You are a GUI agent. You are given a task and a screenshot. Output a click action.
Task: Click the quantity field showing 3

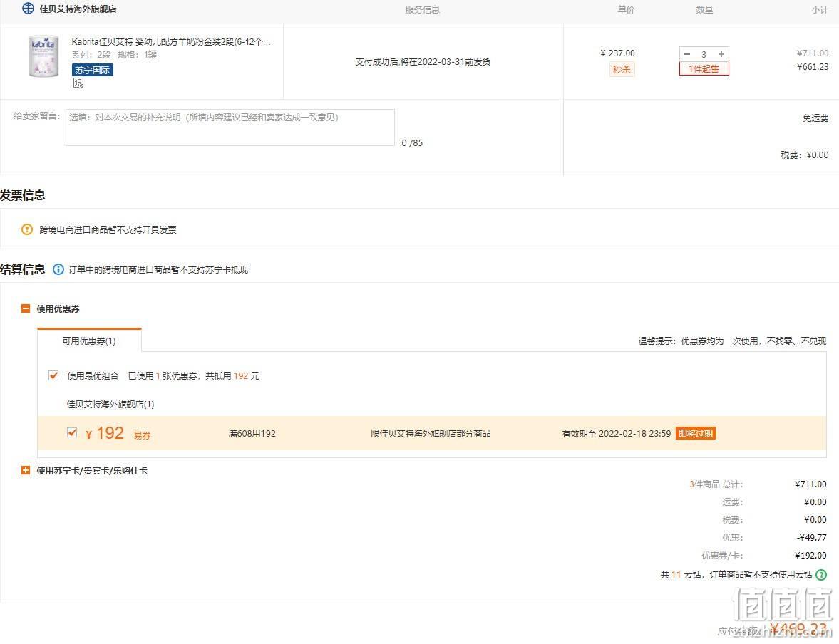coord(704,54)
